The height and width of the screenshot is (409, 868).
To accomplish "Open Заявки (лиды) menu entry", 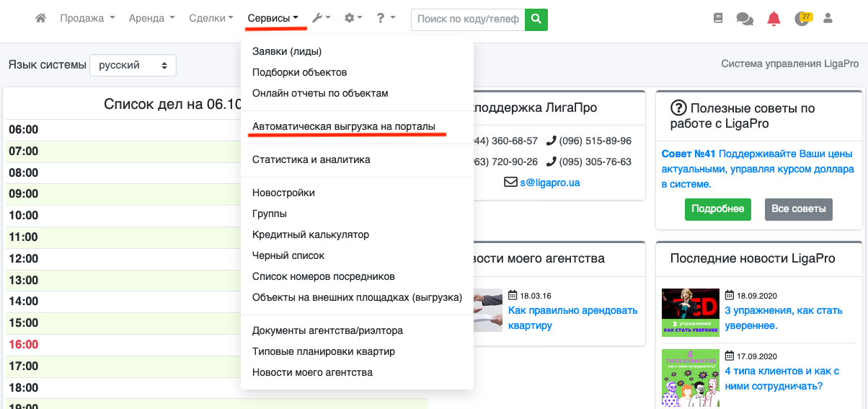I will [287, 51].
